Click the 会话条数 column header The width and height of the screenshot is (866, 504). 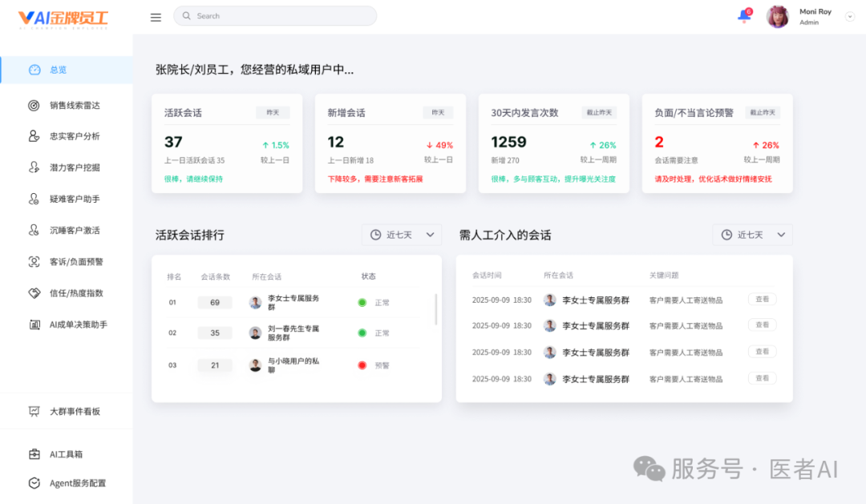coord(215,276)
